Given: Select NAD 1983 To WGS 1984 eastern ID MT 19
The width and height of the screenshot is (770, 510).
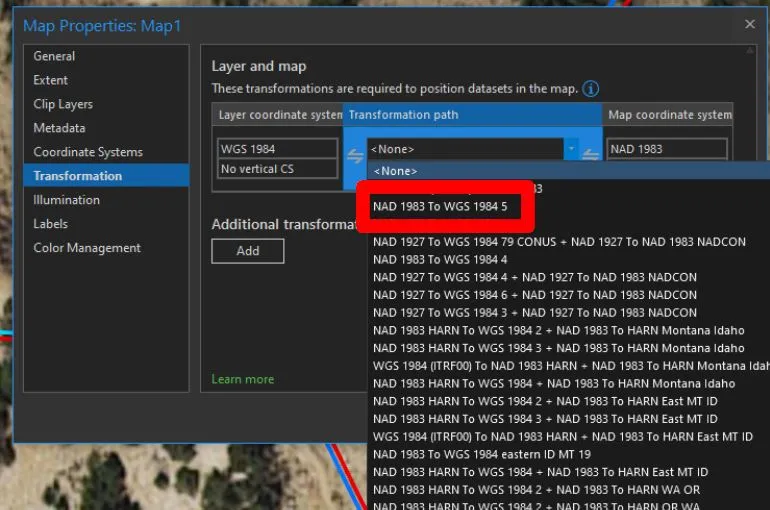Looking at the screenshot, I should click(x=482, y=454).
